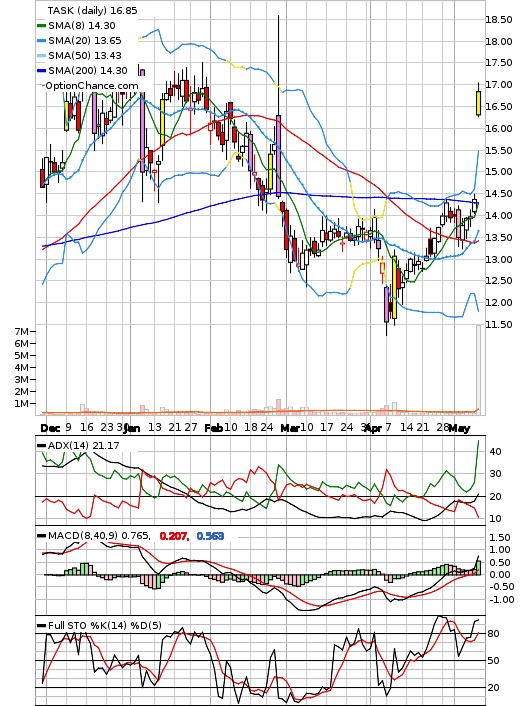Click the red 0.207 MACD value

click(174, 536)
